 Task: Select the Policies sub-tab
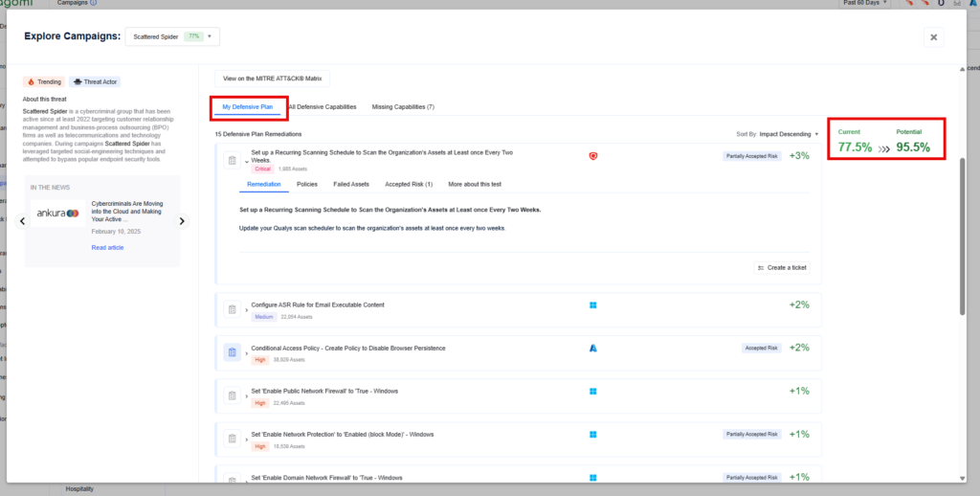pyautogui.click(x=307, y=185)
